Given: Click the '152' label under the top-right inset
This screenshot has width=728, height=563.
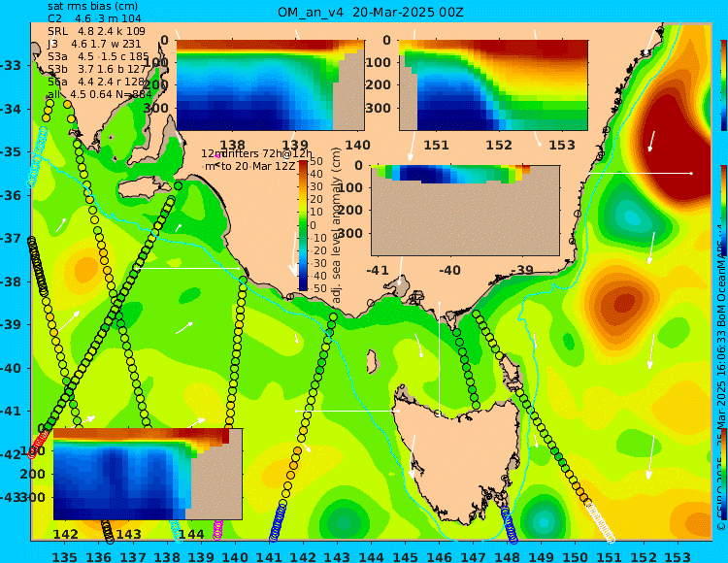Looking at the screenshot, I should (x=499, y=145).
